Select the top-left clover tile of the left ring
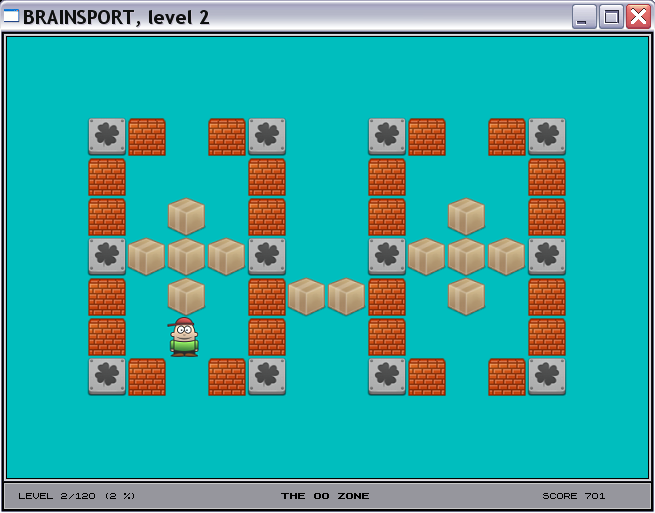655x513 pixels. click(x=107, y=136)
